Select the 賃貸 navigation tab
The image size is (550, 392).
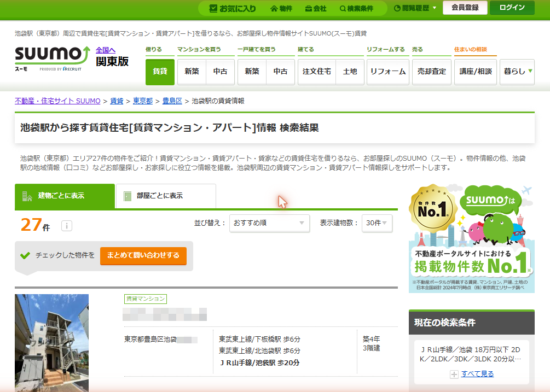pyautogui.click(x=160, y=72)
